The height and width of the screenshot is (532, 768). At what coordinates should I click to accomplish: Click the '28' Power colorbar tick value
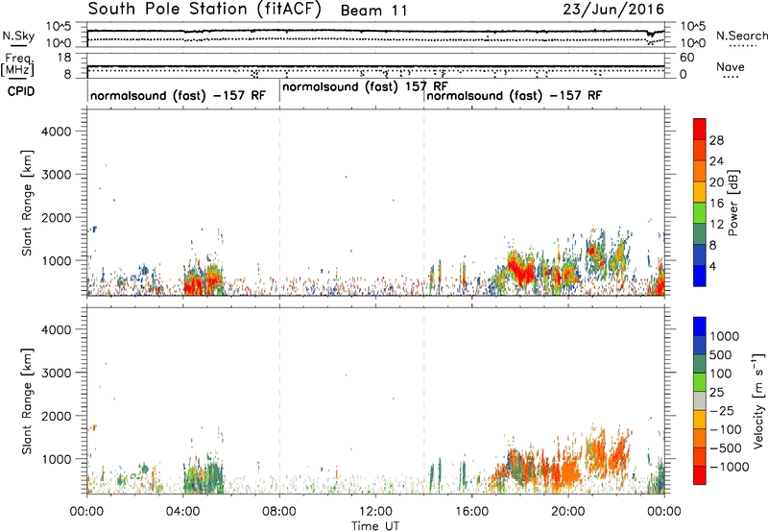click(716, 140)
